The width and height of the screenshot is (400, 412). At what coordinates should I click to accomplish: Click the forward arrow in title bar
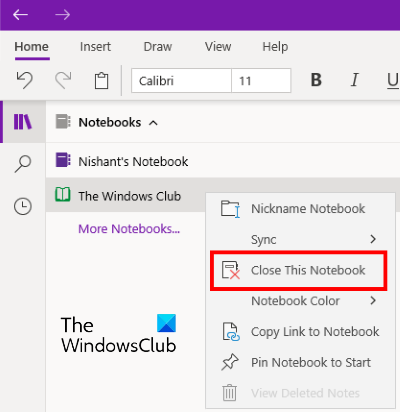coord(63,15)
